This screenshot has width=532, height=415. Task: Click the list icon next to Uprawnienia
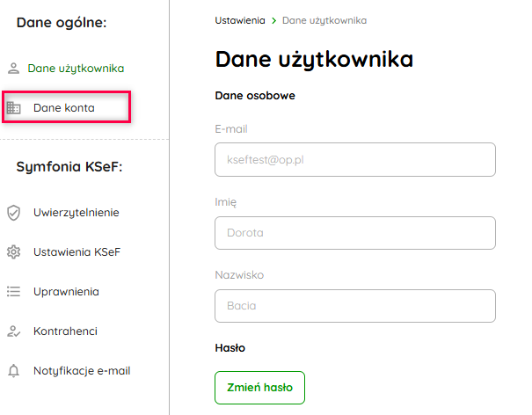pyautogui.click(x=13, y=291)
